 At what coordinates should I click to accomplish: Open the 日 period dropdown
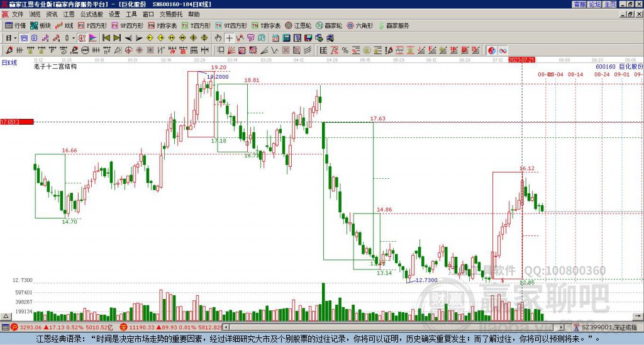[11, 38]
